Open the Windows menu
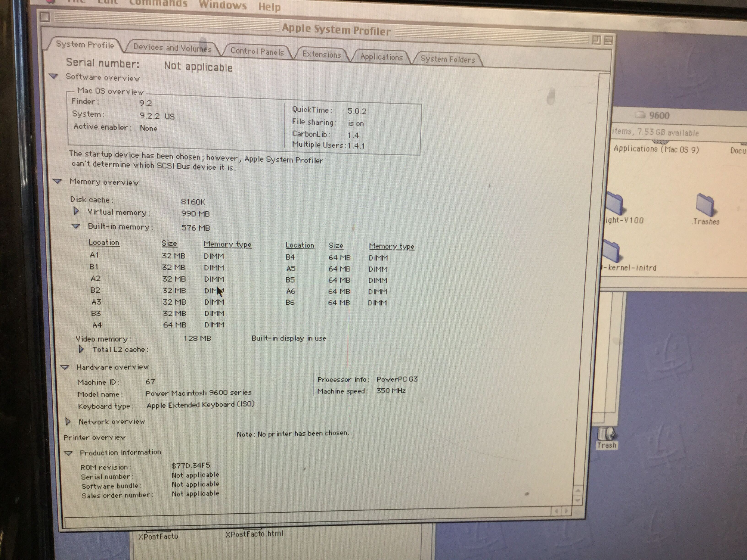 click(x=223, y=5)
